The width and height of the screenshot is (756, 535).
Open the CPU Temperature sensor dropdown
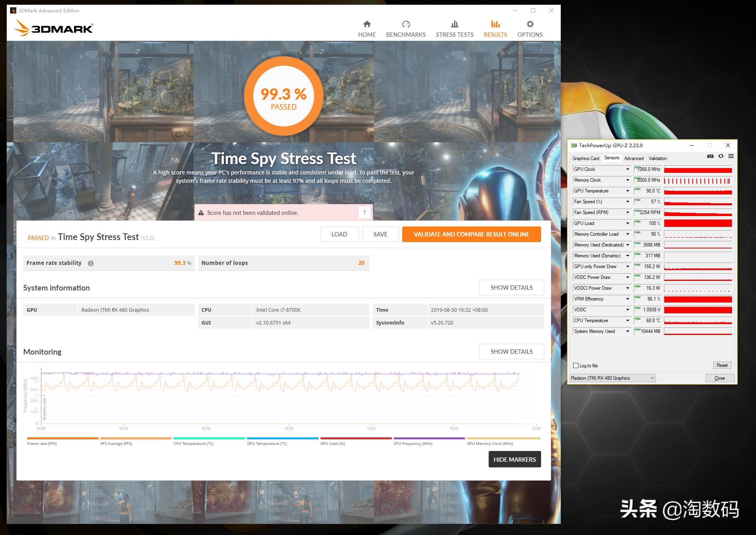click(x=628, y=321)
